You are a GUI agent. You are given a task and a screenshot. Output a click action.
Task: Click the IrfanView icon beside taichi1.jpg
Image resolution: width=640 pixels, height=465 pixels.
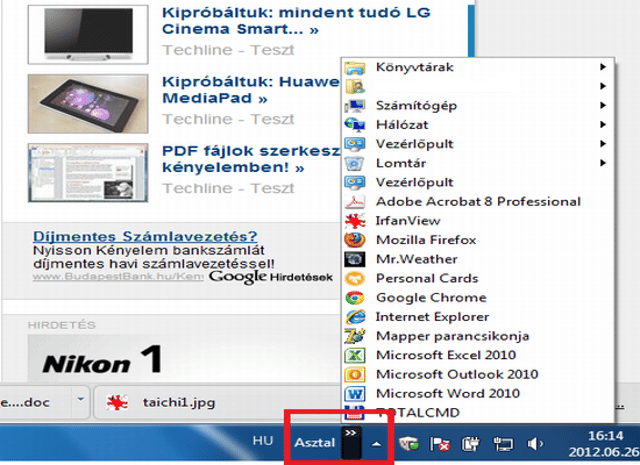pyautogui.click(x=117, y=403)
